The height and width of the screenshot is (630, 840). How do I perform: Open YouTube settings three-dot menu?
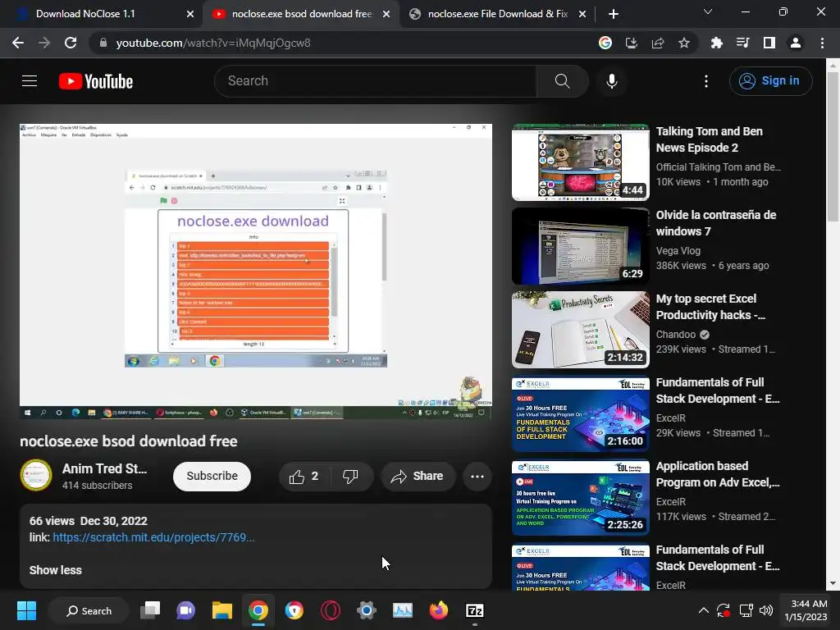706,81
